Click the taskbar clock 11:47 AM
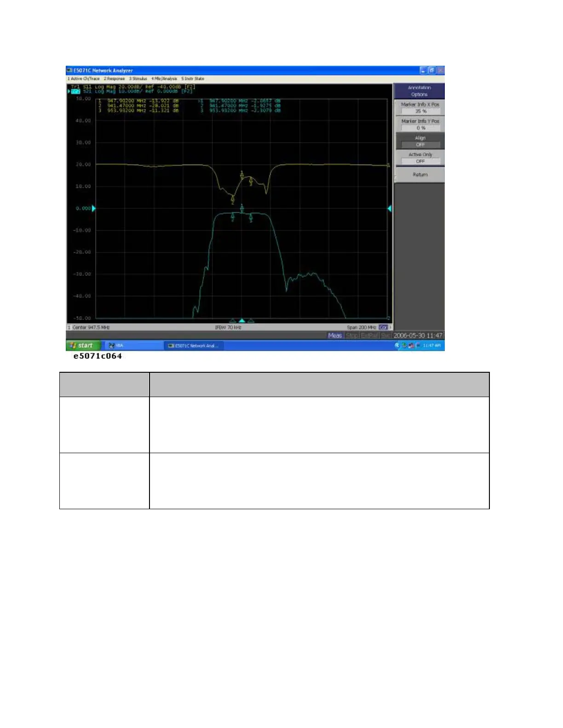This screenshot has height=728, width=563. coord(432,345)
